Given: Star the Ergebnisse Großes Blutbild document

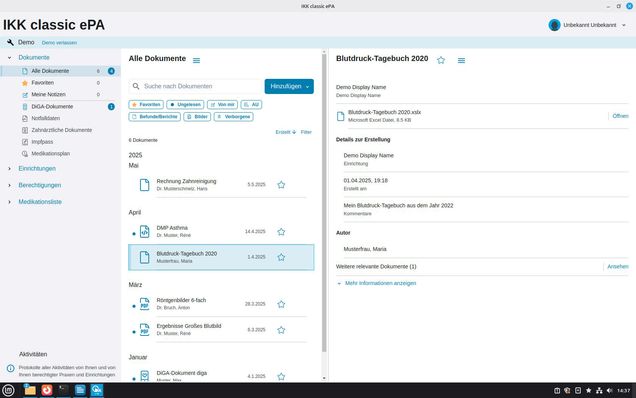Looking at the screenshot, I should click(281, 330).
